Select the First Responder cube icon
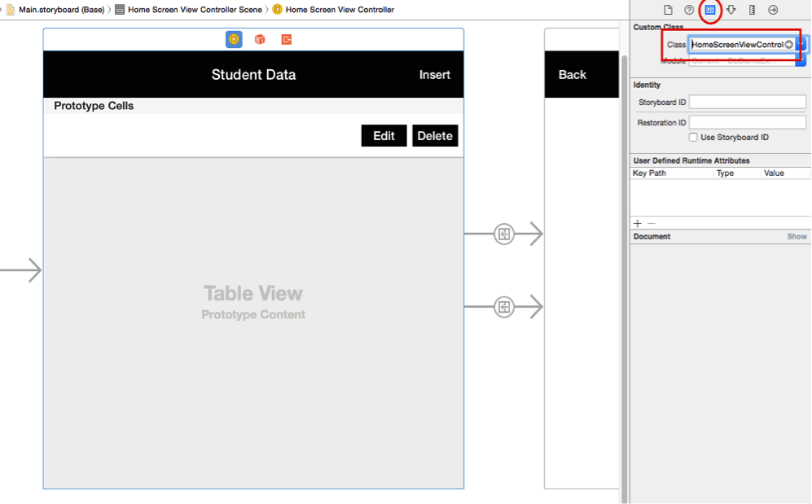812x504 pixels. click(x=260, y=39)
